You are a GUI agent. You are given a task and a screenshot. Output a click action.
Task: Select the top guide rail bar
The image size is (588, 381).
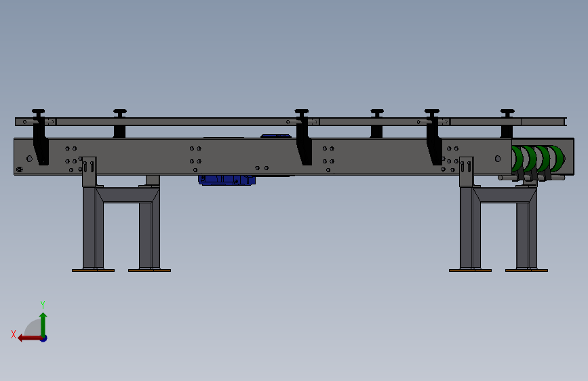(x=291, y=121)
